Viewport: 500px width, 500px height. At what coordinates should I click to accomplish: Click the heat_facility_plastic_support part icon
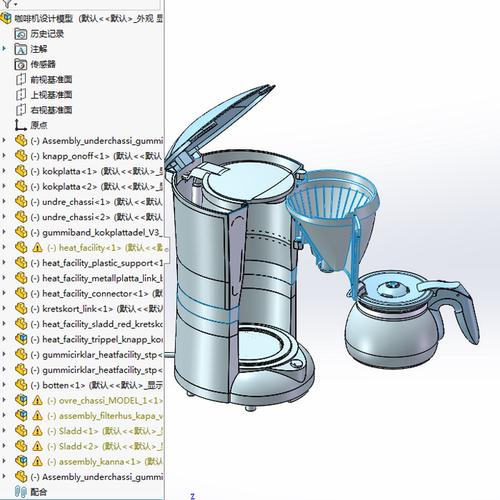click(x=21, y=263)
